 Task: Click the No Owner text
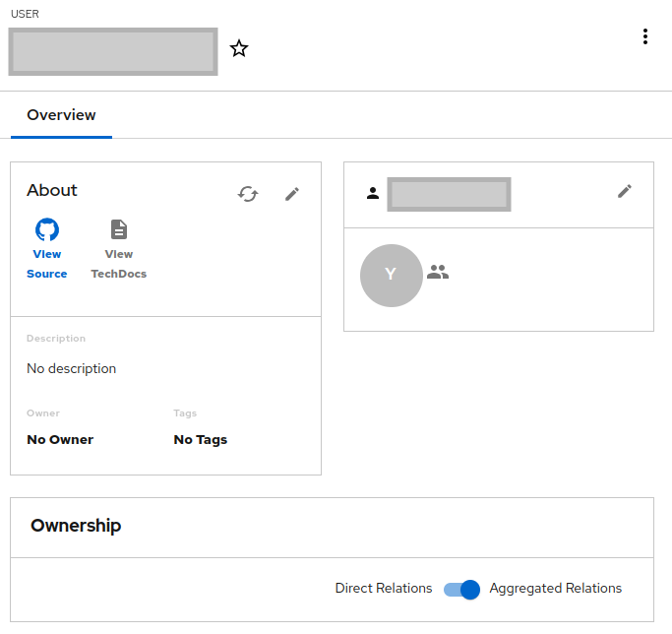60,440
